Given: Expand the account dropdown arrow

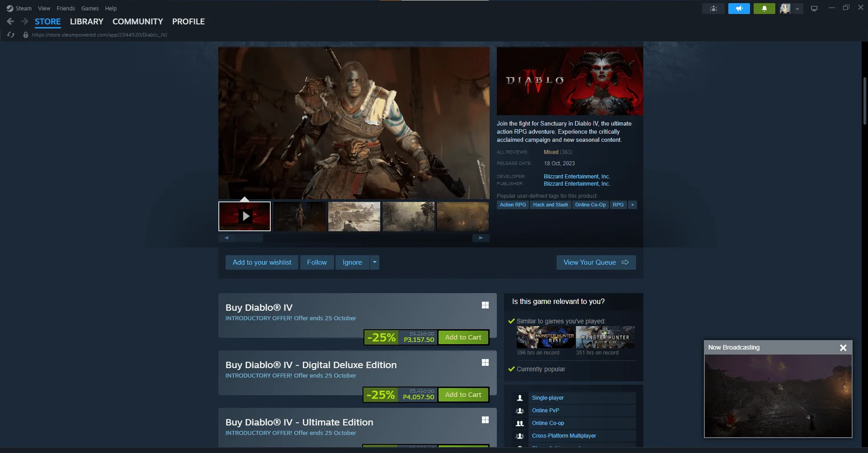Looking at the screenshot, I should pos(797,9).
